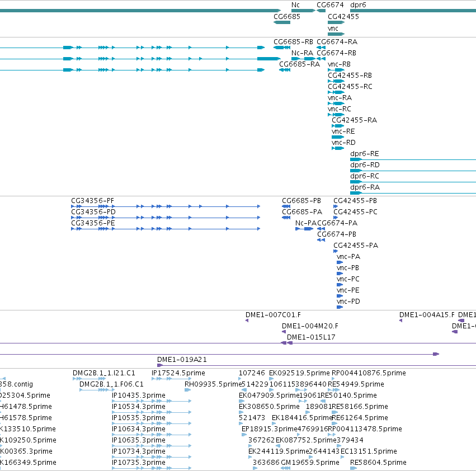Viewport: 476px width, 471px height.
Task: Select protein vnc-PE
Action: tap(348, 290)
